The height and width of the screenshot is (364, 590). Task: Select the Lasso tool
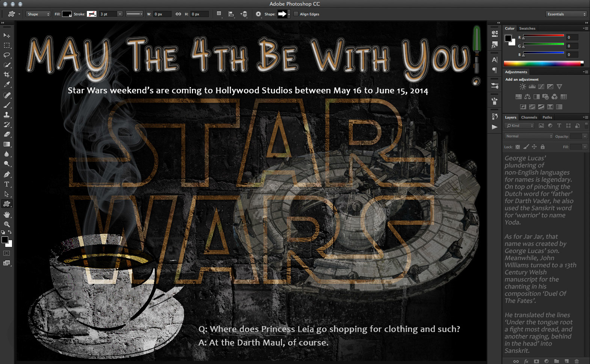7,55
